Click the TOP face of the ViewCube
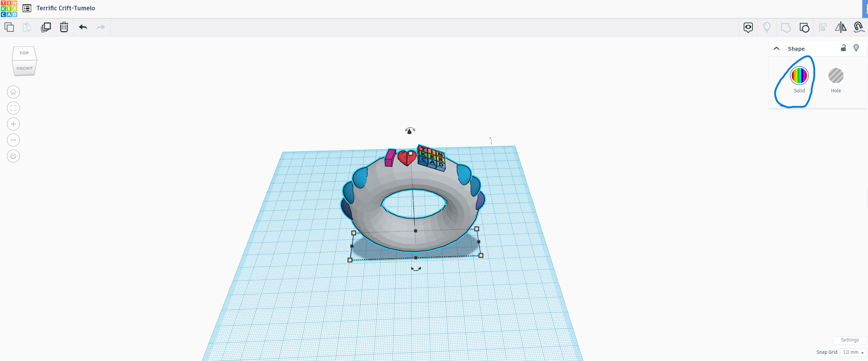Screen dimensions: 868x361 coord(24,53)
